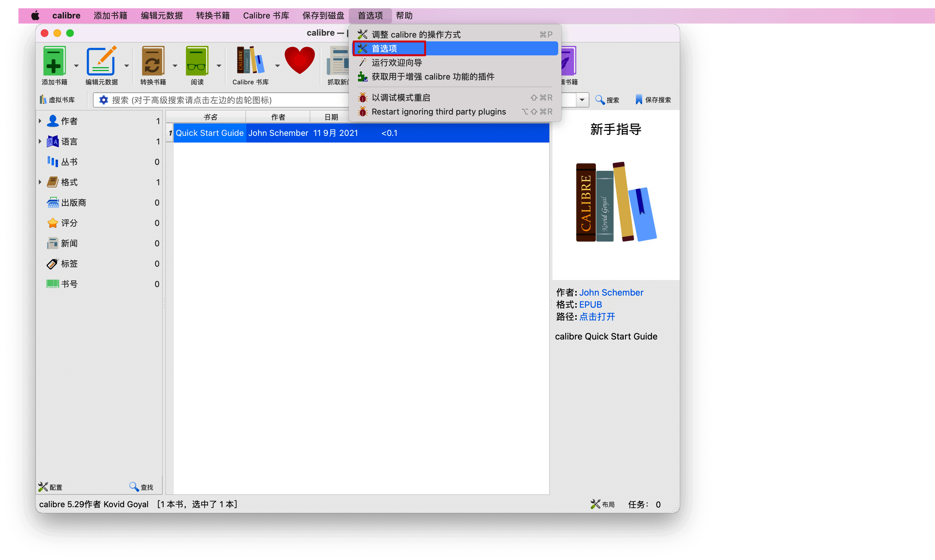The height and width of the screenshot is (560, 935).
Task: Expand the Authors tree node
Action: coord(40,121)
